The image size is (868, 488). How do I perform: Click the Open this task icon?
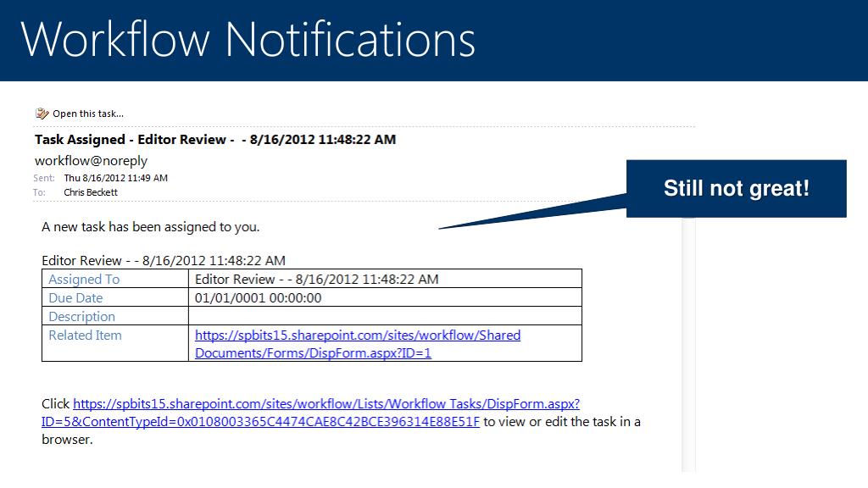click(x=42, y=114)
